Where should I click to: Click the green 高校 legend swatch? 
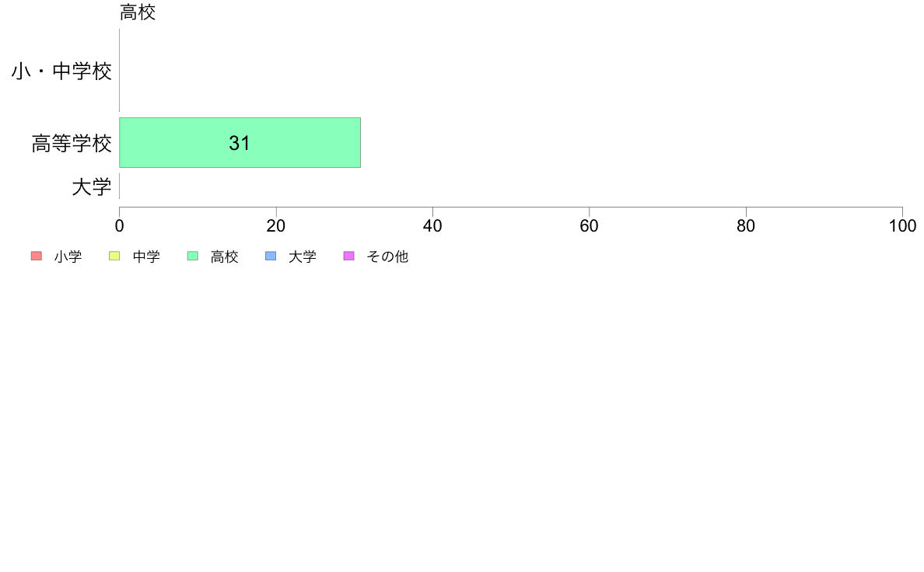point(193,256)
